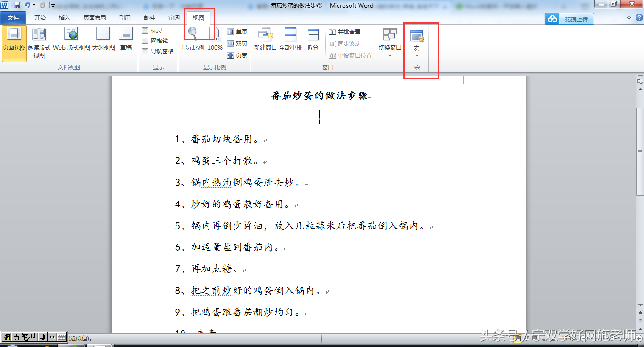Image resolution: width=644 pixels, height=347 pixels.
Task: Open the IME soft keyboard icon
Action: [x=61, y=338]
